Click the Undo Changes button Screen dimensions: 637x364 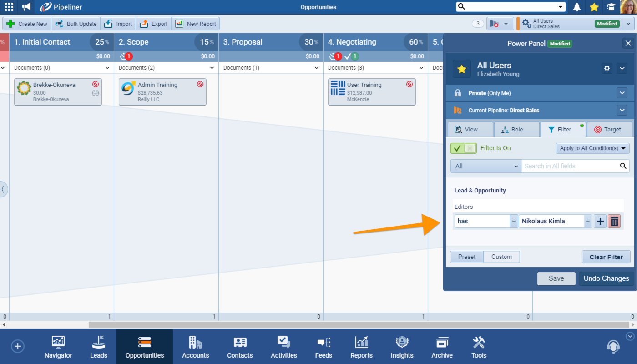[606, 278]
